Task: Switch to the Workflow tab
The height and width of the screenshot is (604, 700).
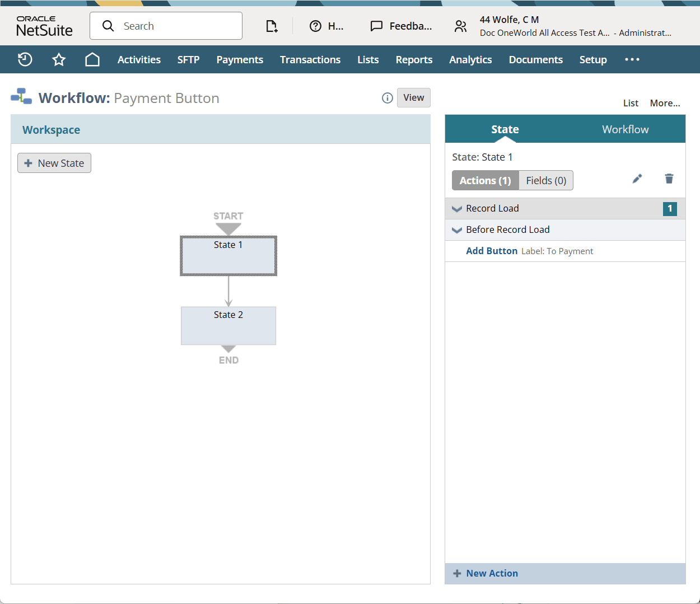Action: 625,129
